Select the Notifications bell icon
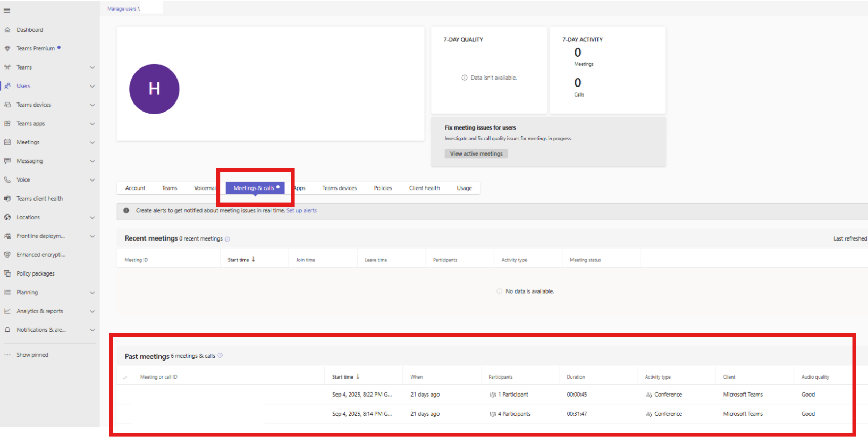868x437 pixels. coord(7,330)
